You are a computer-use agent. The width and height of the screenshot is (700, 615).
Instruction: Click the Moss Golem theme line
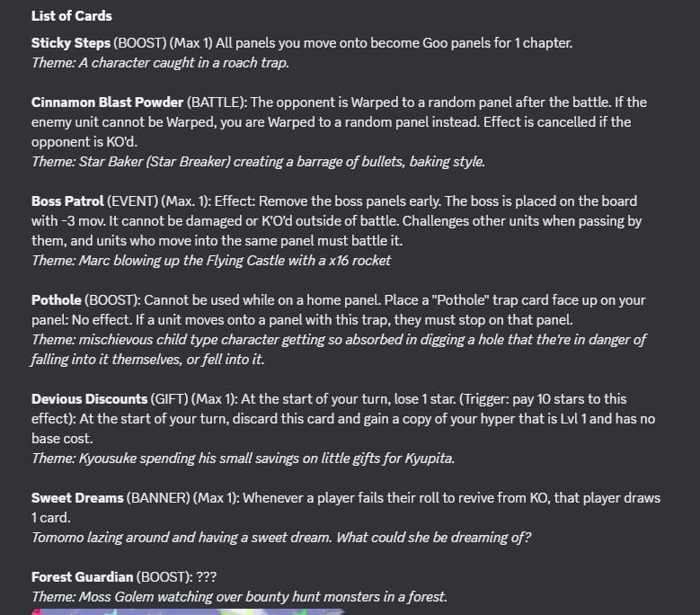pos(239,596)
